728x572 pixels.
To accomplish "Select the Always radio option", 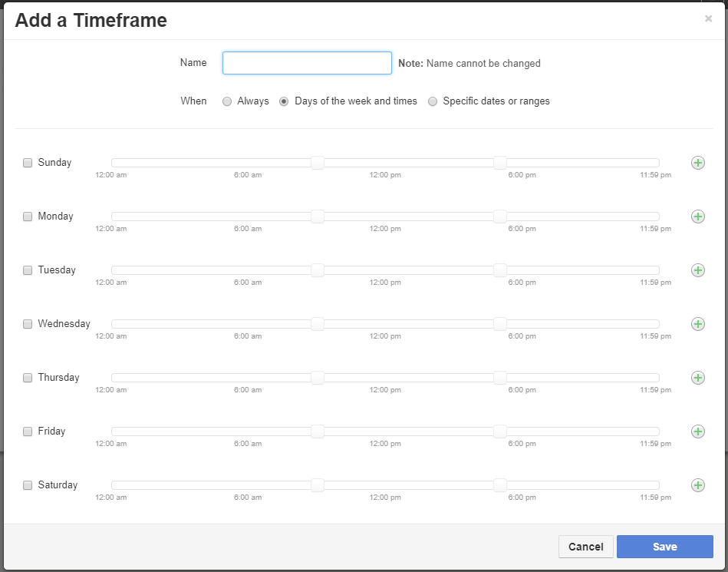I will point(227,101).
